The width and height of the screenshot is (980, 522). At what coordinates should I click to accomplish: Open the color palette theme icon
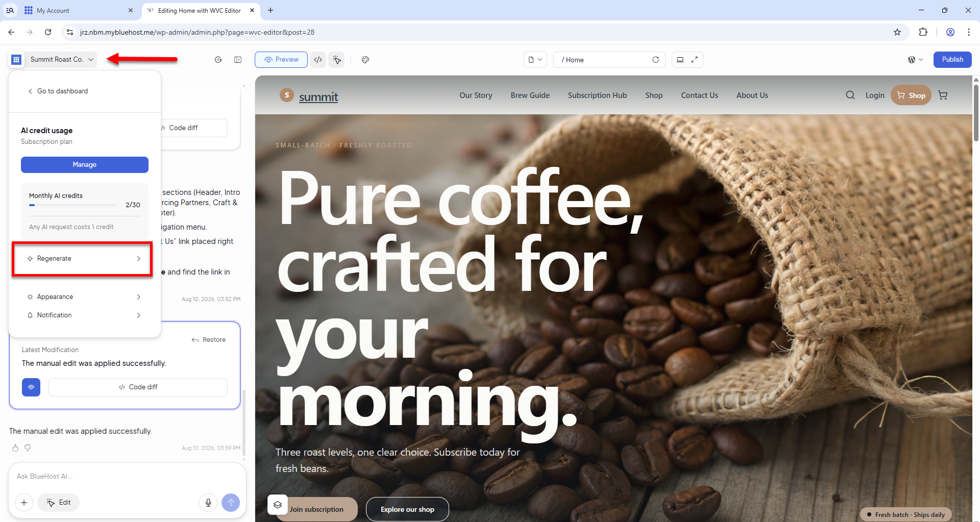365,60
